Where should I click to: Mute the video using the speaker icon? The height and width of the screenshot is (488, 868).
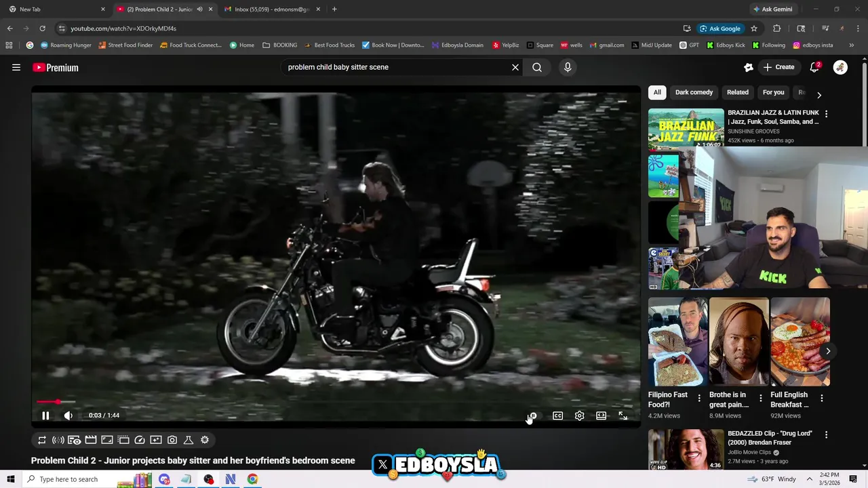(x=68, y=415)
